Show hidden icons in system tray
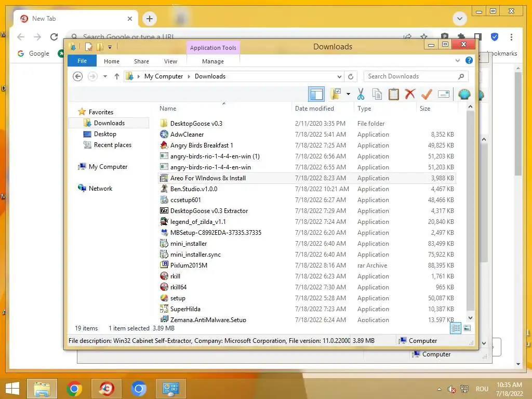This screenshot has height=399, width=532. click(x=440, y=389)
